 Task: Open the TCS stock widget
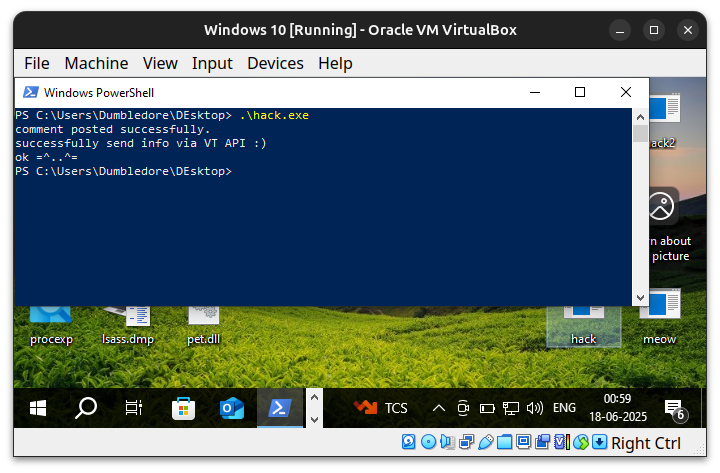[x=381, y=408]
